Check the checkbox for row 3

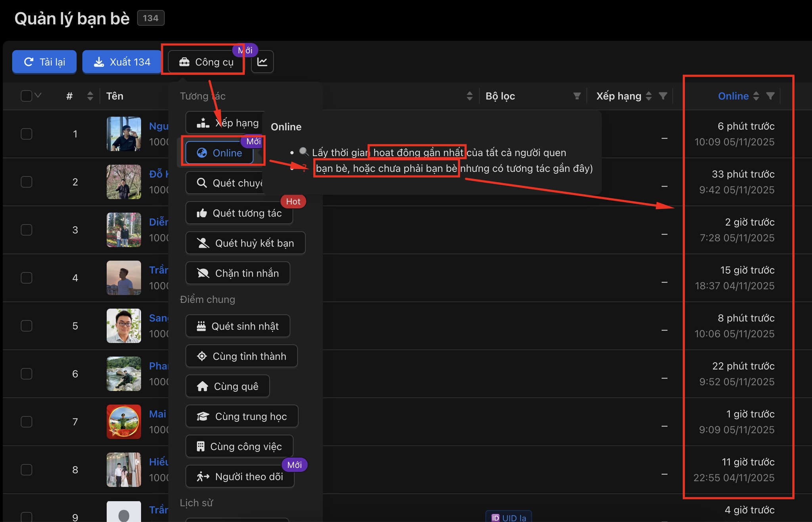click(x=27, y=230)
